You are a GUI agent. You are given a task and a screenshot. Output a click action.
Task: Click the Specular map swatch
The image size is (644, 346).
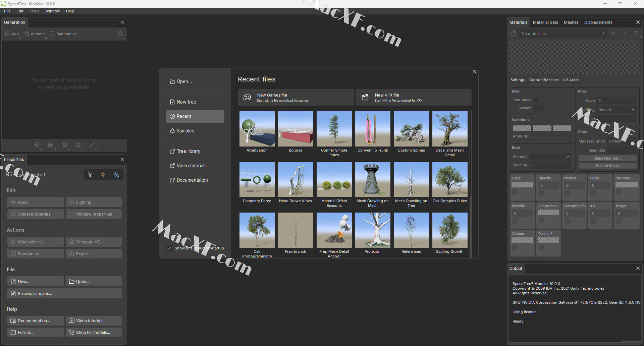[627, 185]
